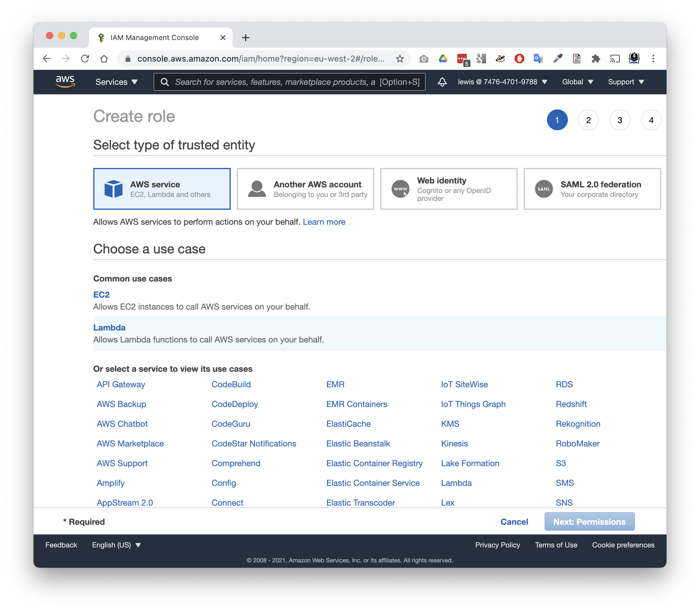This screenshot has width=700, height=612.
Task: Jump to step 2 of the wizard
Action: 588,120
